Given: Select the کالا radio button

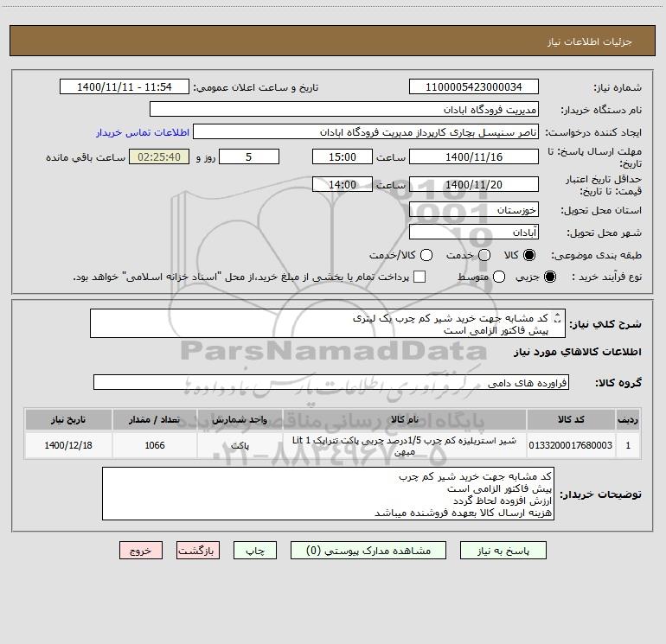Looking at the screenshot, I should click(x=529, y=255).
